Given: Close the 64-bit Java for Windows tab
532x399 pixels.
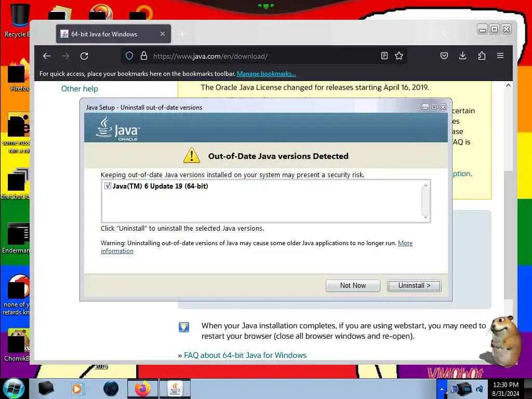Looking at the screenshot, I should (163, 34).
